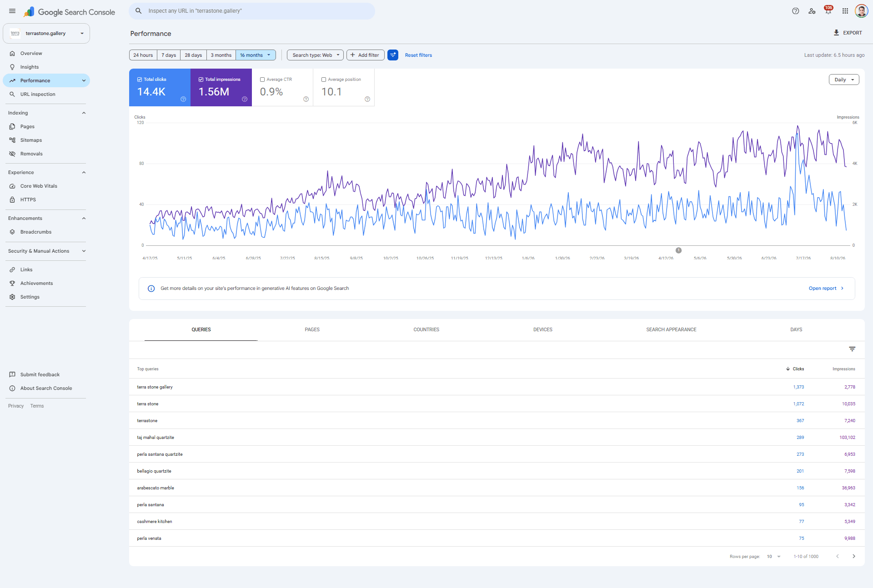Open the notifications bell with 106 badge
This screenshot has width=873, height=588.
[828, 10]
